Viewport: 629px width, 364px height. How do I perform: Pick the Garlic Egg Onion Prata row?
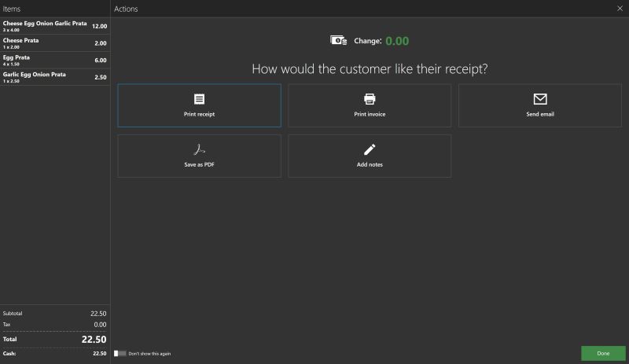[x=55, y=77]
